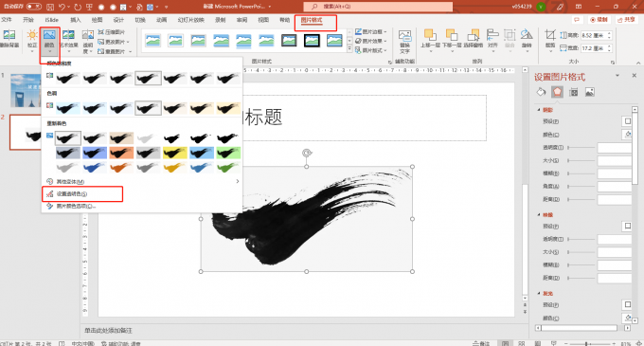Select the first slide thumbnail
This screenshot has height=346, width=644.
point(26,90)
